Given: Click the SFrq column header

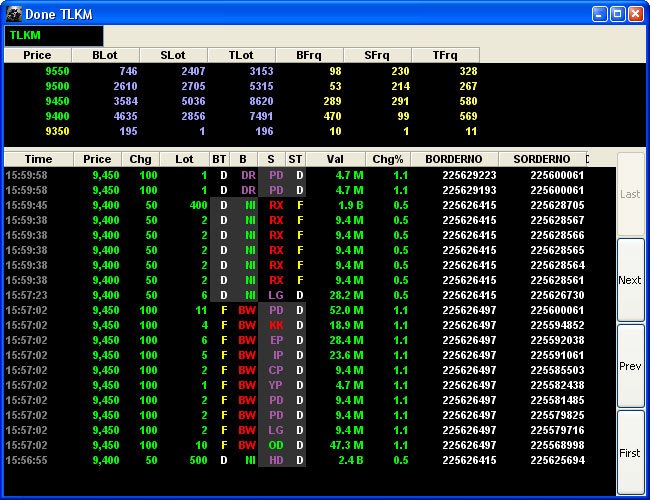Looking at the screenshot, I should pos(377,55).
